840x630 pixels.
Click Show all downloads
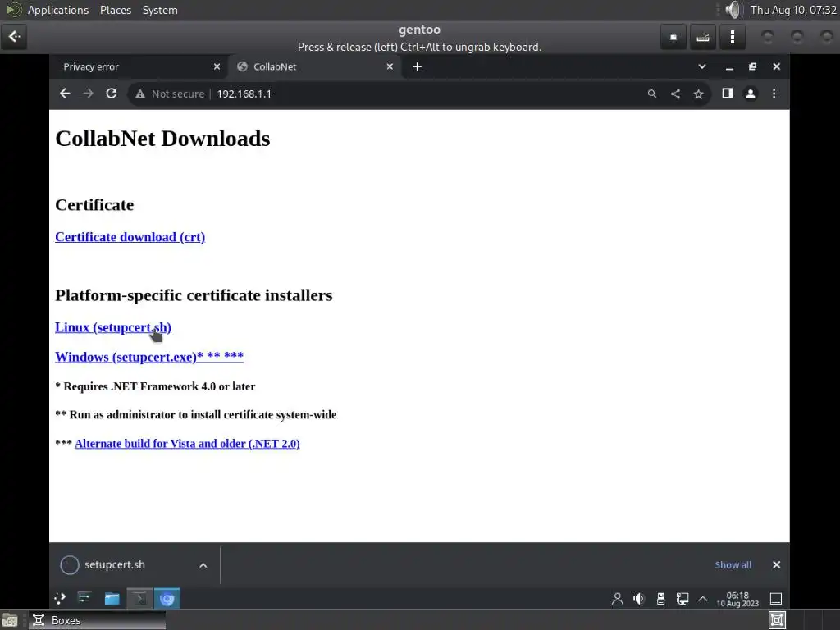(733, 564)
